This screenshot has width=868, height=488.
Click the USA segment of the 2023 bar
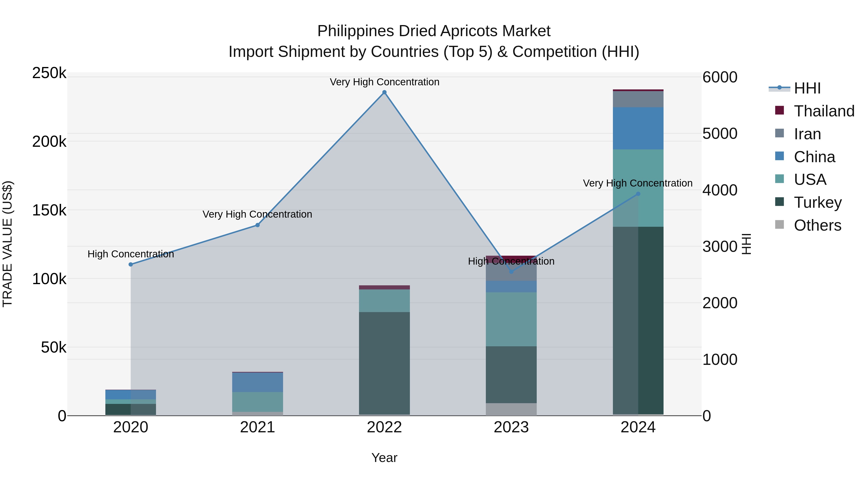pos(511,319)
